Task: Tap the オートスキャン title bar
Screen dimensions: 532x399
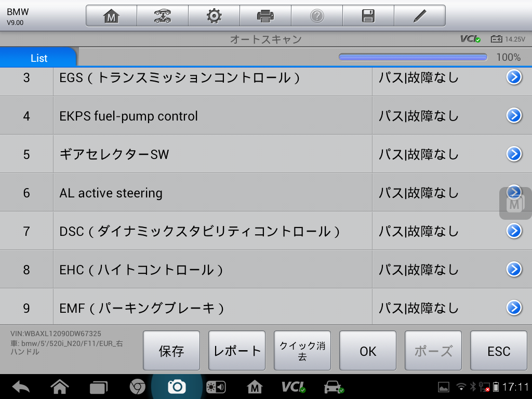Action: 266,38
